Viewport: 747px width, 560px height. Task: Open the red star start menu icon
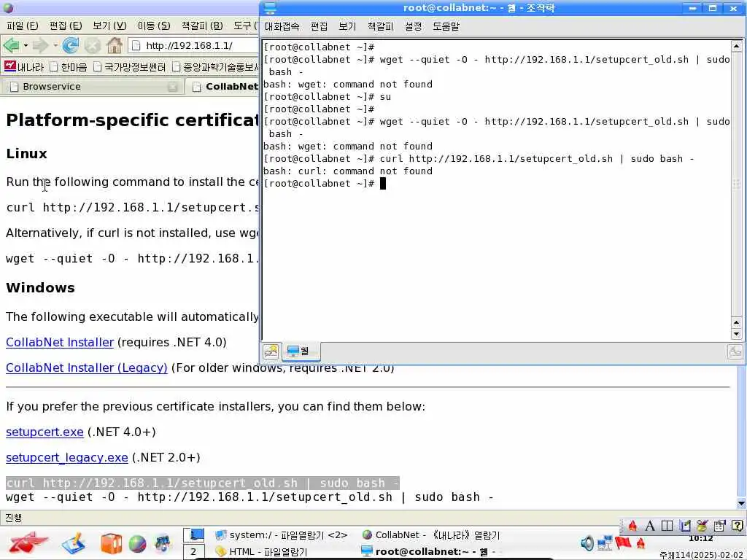tap(27, 544)
